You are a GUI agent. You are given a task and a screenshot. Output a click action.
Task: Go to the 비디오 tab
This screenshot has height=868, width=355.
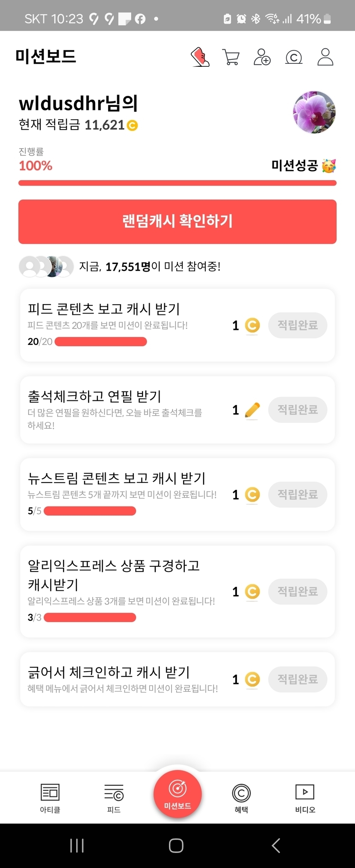(x=305, y=797)
